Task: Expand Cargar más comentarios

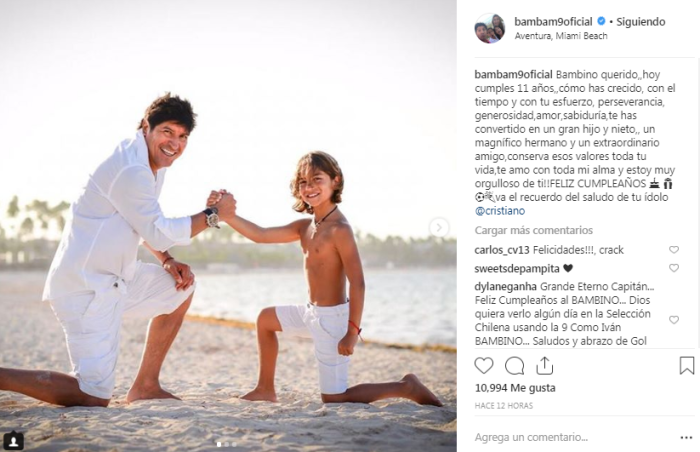Action: click(x=533, y=230)
